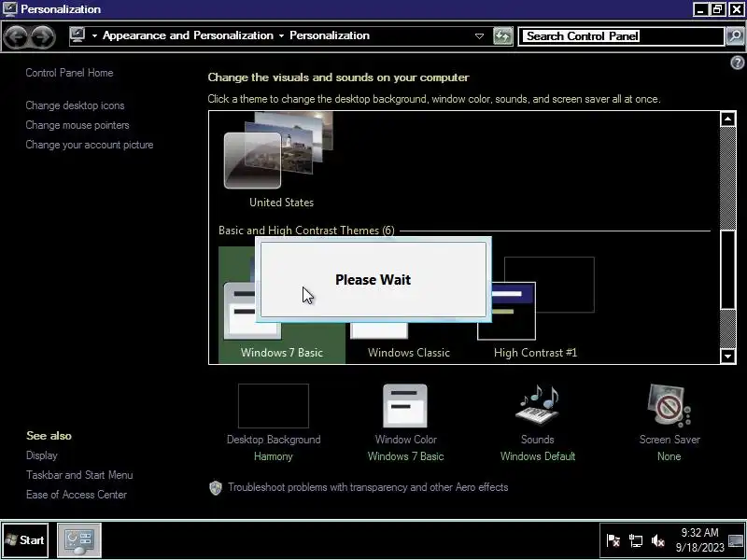
Task: Select the United States theme
Action: pyautogui.click(x=281, y=161)
